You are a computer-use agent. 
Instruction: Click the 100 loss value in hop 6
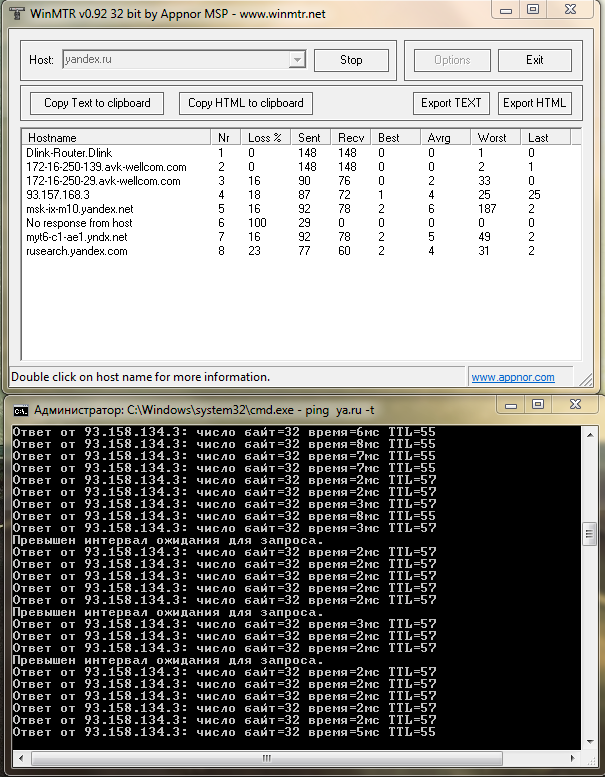pos(257,223)
